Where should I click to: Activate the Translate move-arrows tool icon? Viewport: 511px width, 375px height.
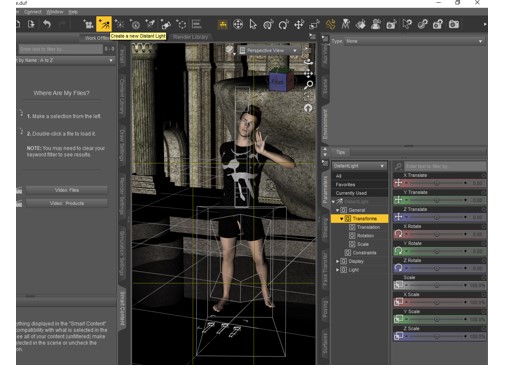click(299, 24)
